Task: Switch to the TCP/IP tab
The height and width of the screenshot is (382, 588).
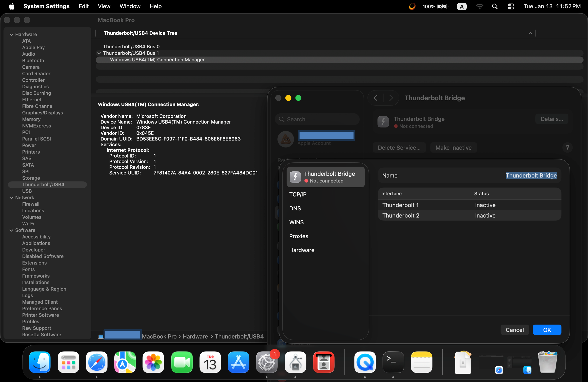Action: (298, 194)
